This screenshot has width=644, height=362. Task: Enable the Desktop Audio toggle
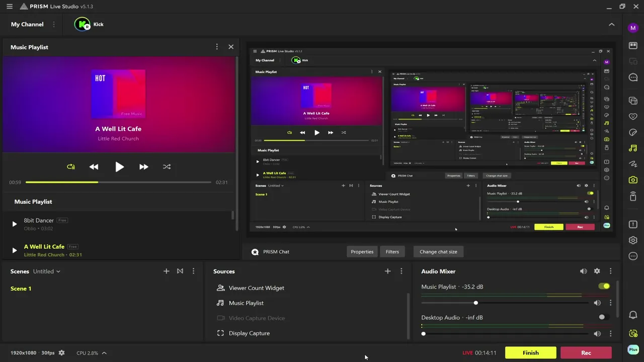click(604, 317)
